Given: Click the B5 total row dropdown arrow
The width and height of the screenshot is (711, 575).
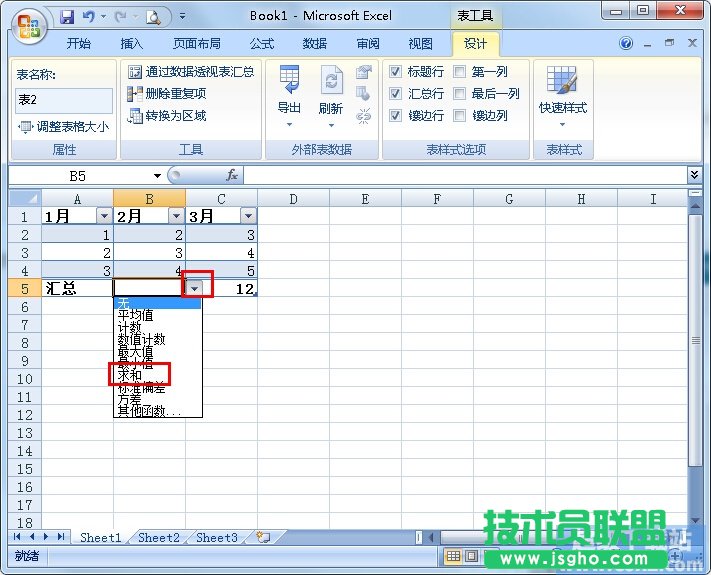Looking at the screenshot, I should (x=195, y=288).
